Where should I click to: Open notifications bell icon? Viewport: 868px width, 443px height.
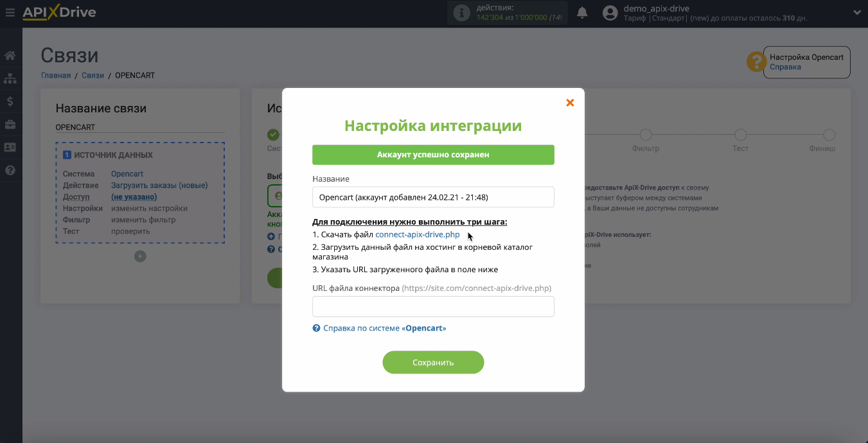point(583,13)
